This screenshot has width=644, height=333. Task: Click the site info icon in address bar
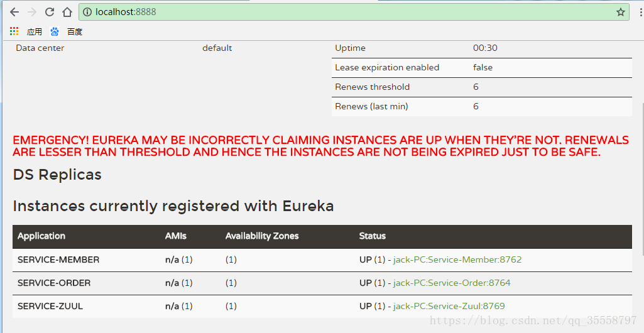(87, 12)
